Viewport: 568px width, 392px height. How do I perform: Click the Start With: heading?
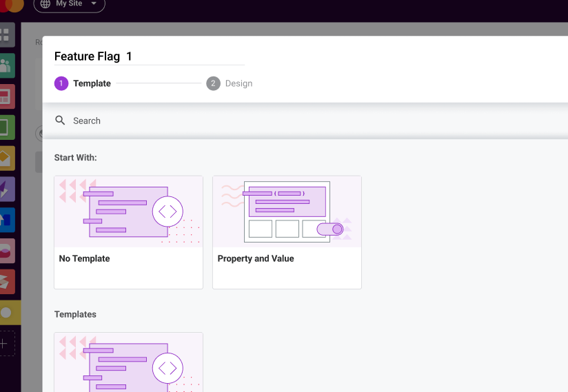point(75,158)
